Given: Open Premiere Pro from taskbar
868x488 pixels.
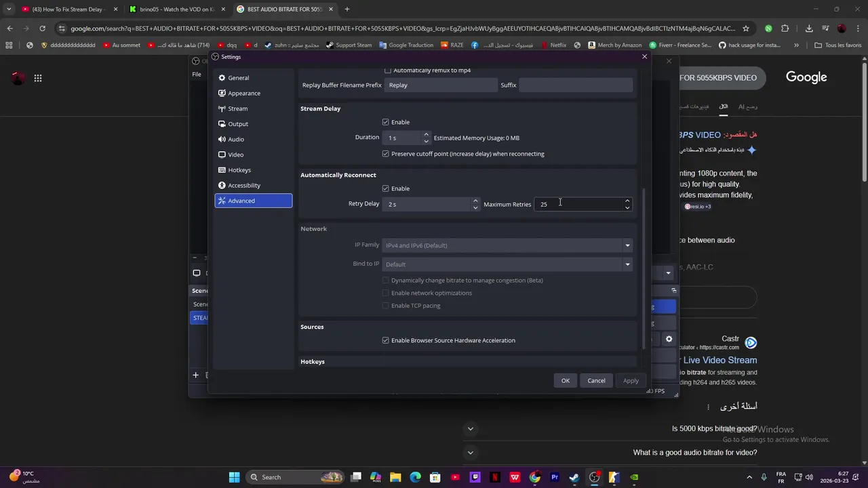Looking at the screenshot, I should 555,477.
